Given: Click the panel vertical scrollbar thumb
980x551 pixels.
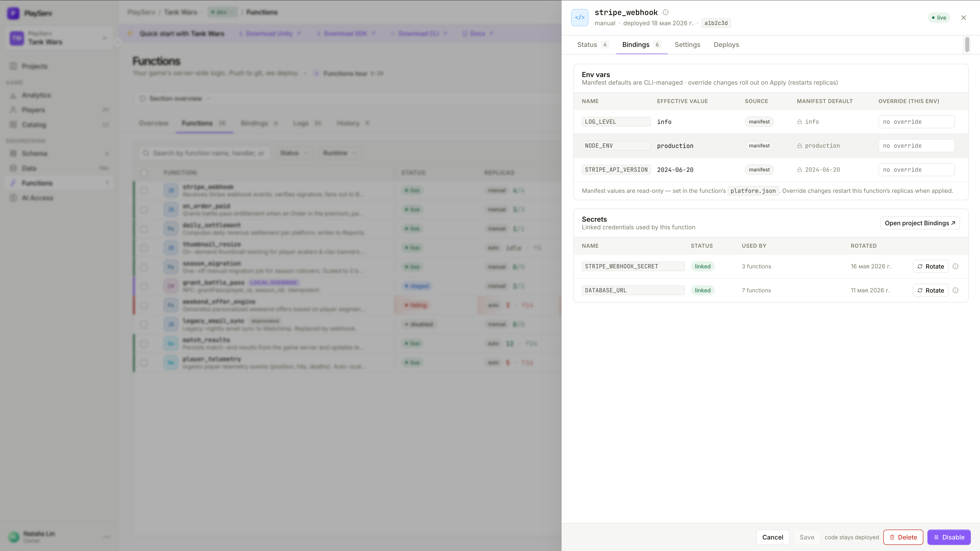Looking at the screenshot, I should coord(967,44).
